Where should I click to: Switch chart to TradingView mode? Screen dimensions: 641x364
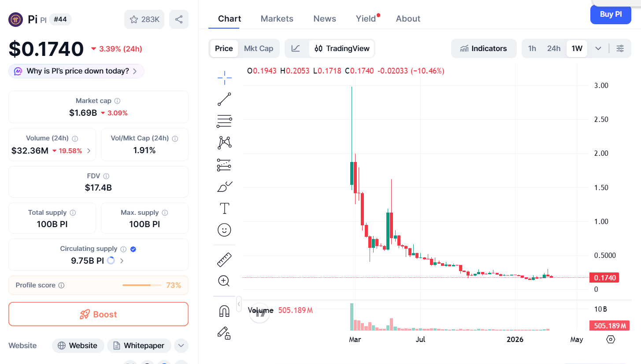[x=341, y=48]
